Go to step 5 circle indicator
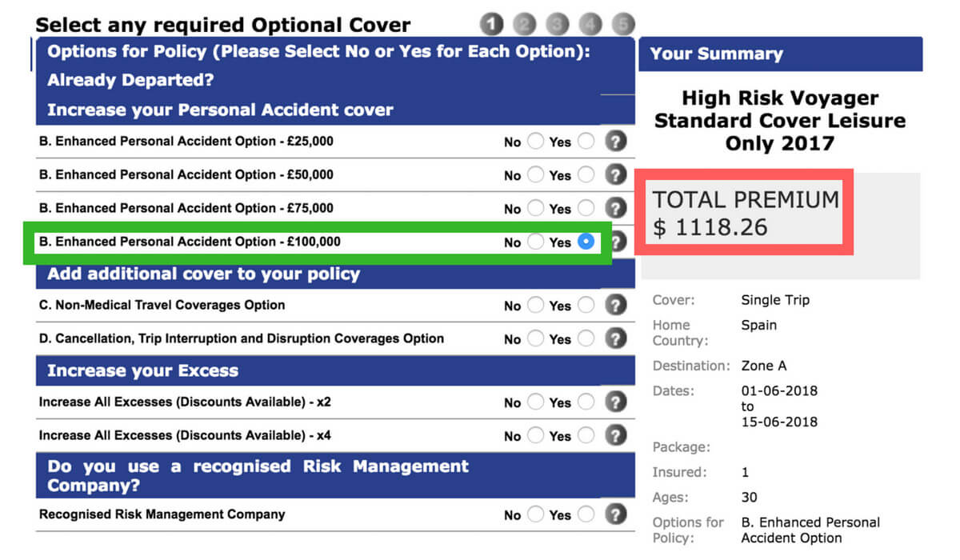Screen dimensions: 960x560 click(623, 25)
